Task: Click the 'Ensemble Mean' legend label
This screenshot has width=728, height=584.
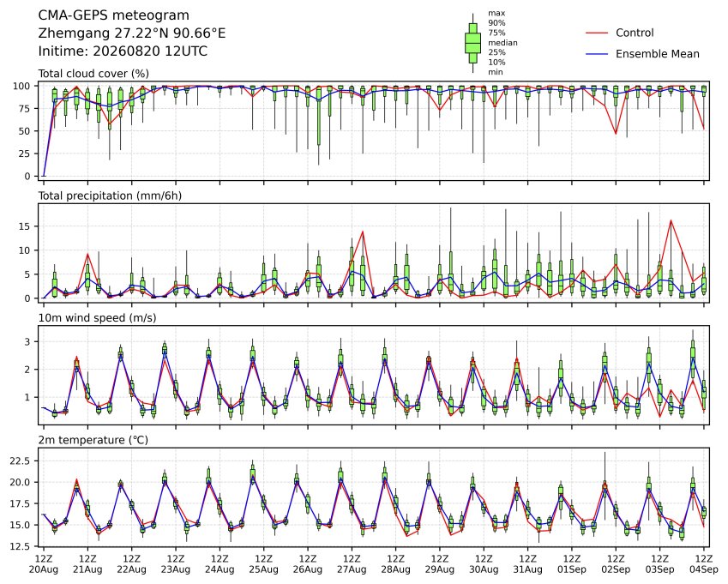Action: click(658, 54)
